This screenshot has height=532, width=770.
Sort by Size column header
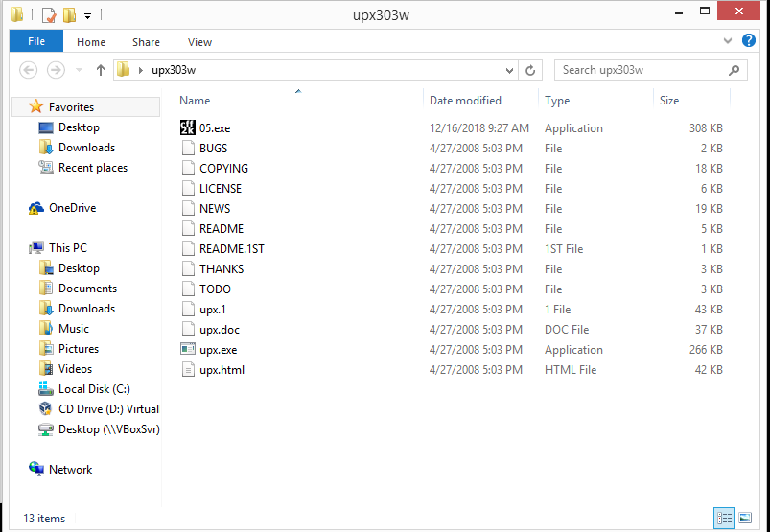[669, 100]
